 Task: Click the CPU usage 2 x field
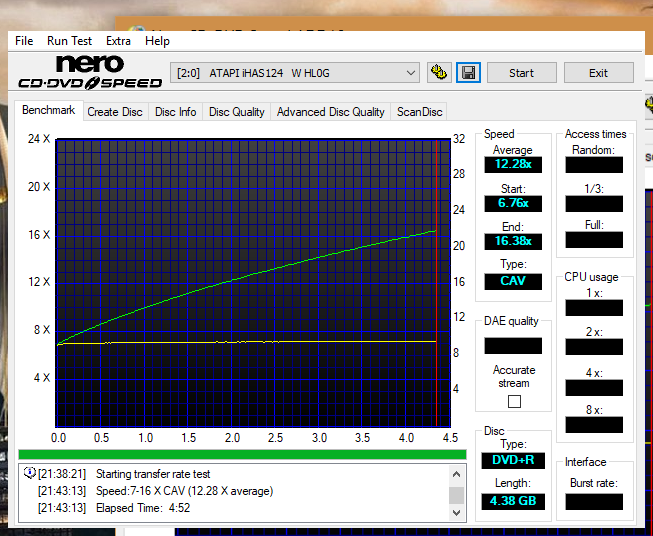[x=594, y=347]
